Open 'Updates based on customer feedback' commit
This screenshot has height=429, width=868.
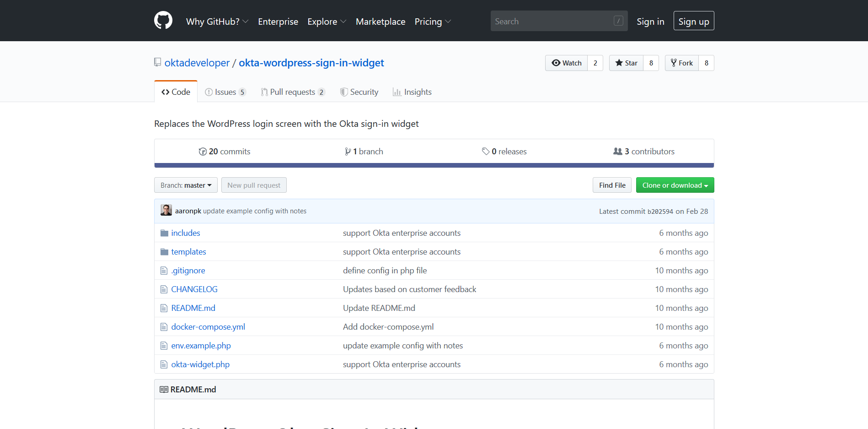tap(410, 289)
